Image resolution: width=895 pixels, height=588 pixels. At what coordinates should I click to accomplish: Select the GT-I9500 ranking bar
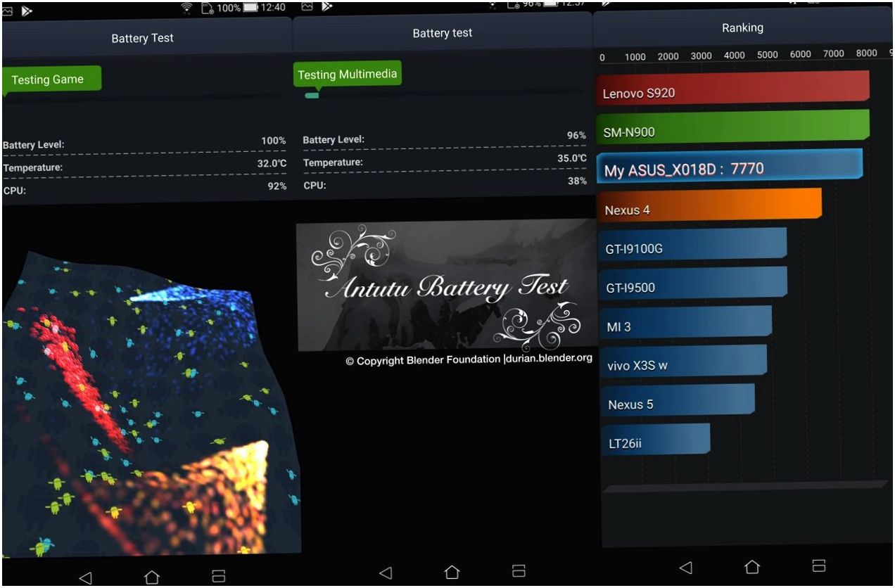(693, 283)
